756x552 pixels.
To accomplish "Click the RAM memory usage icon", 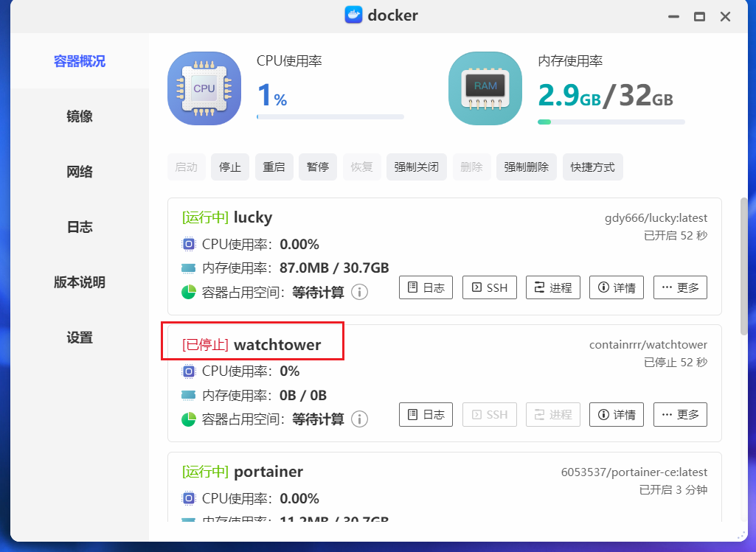I will (485, 88).
